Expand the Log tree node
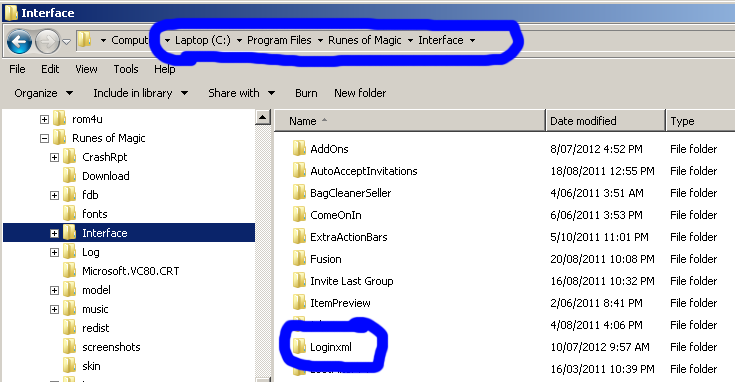Screen dimensions: 735x382 click(x=54, y=253)
